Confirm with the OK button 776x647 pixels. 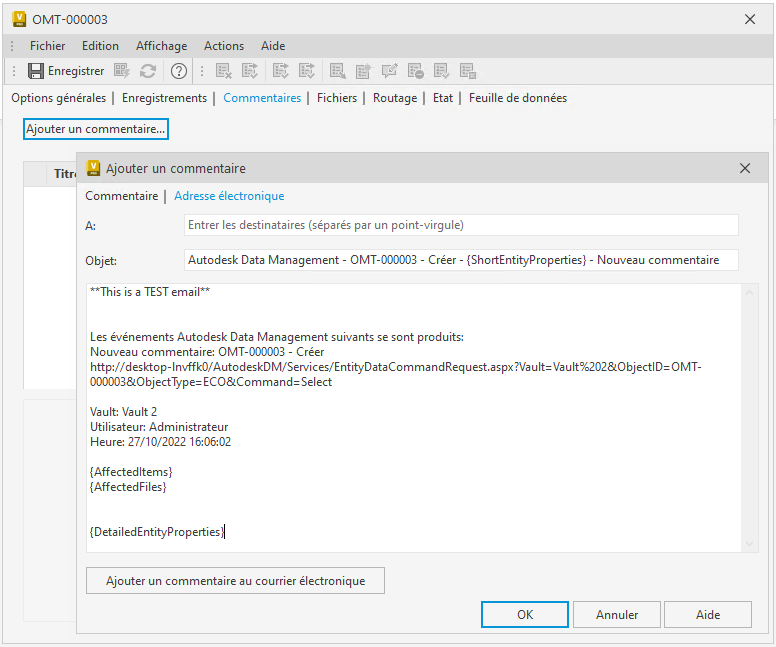(x=525, y=614)
